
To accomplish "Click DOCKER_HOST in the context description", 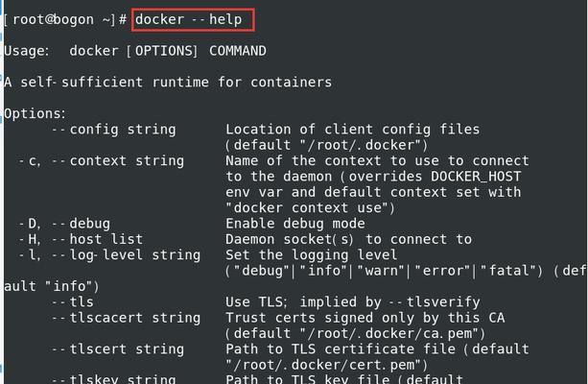I will click(476, 177).
